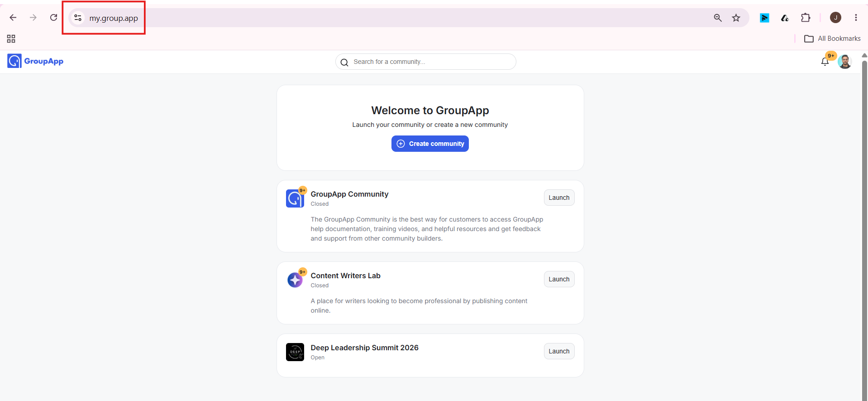Click the zoom magnifier icon in address bar
This screenshot has height=401, width=868.
[x=718, y=18]
